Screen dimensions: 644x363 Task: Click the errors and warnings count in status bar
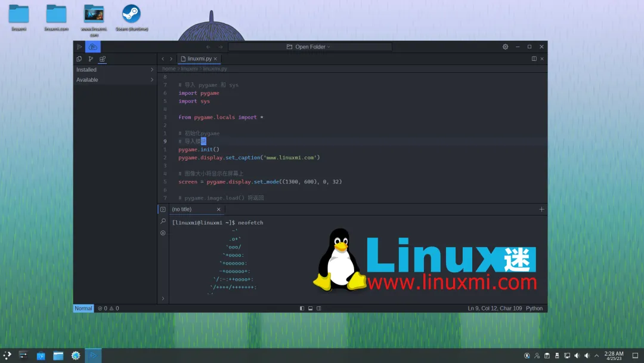(109, 308)
